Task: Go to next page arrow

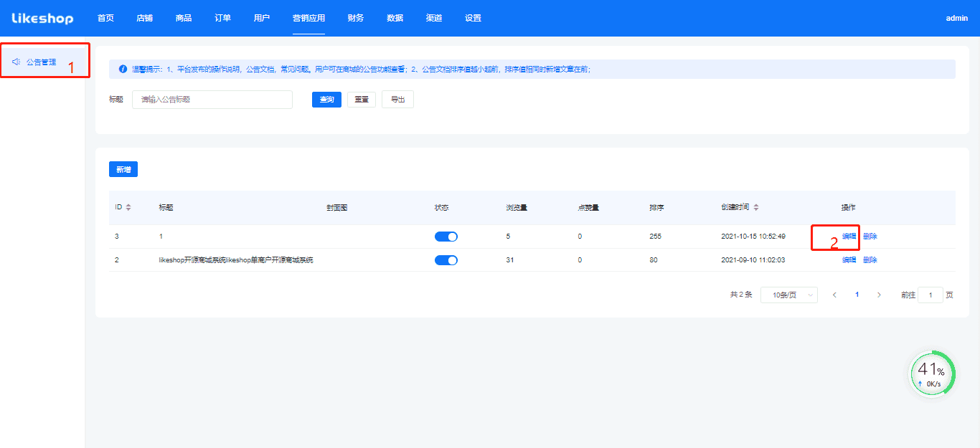Action: (879, 295)
